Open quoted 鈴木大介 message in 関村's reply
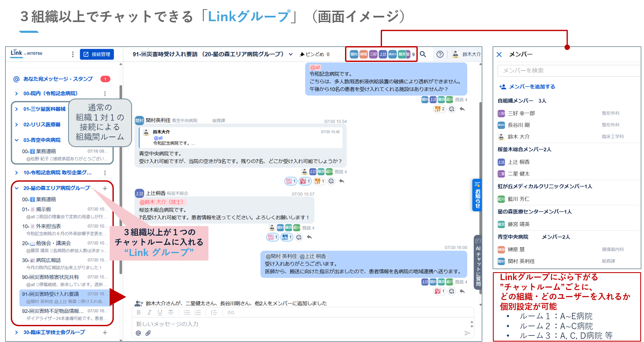 (x=241, y=138)
